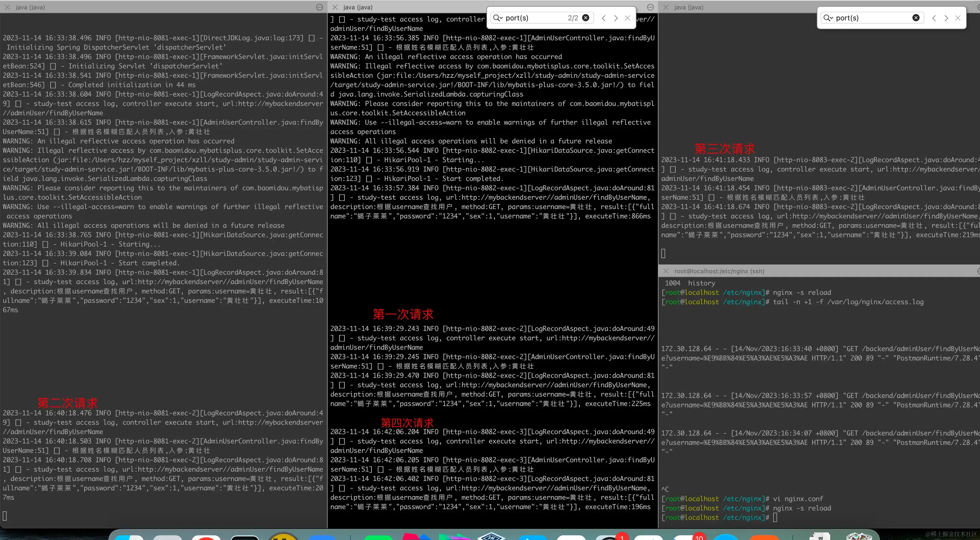The width and height of the screenshot is (980, 540).
Task: Click the ellipsis settings icon on the middle terminal tab bar
Action: coord(650,7)
